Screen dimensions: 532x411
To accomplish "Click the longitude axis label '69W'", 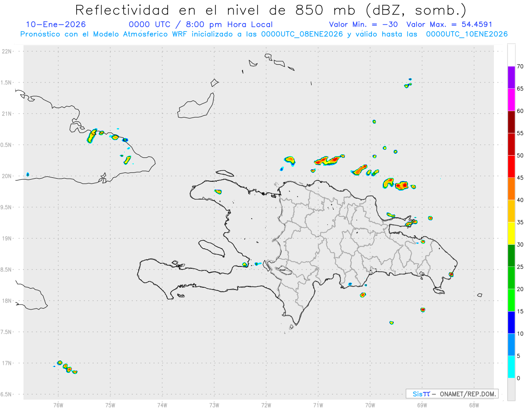I will point(422,405).
